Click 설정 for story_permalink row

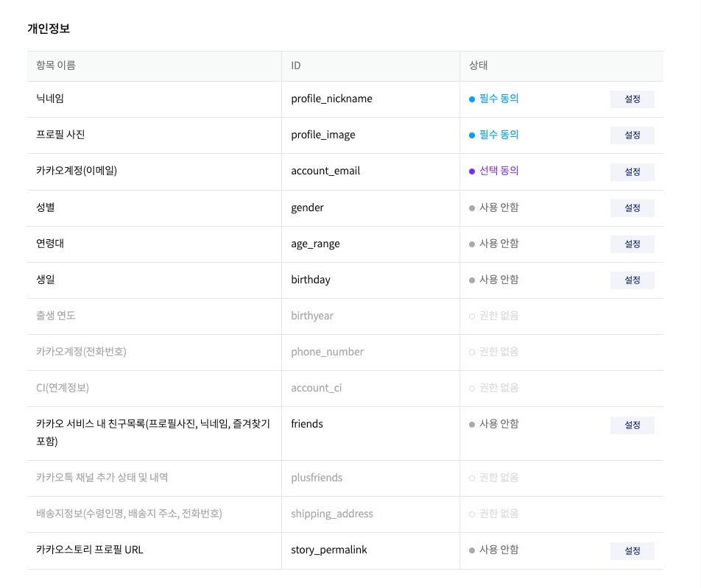632,551
